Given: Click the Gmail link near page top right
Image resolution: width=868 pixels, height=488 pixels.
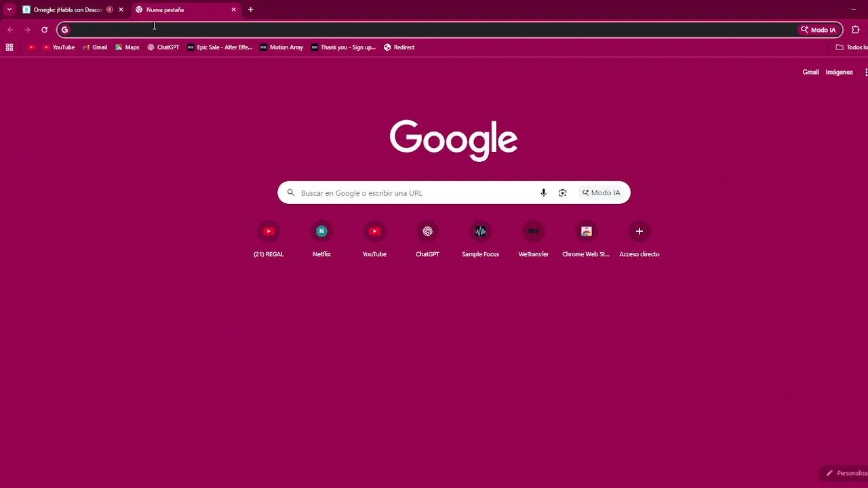Looking at the screenshot, I should pyautogui.click(x=810, y=72).
